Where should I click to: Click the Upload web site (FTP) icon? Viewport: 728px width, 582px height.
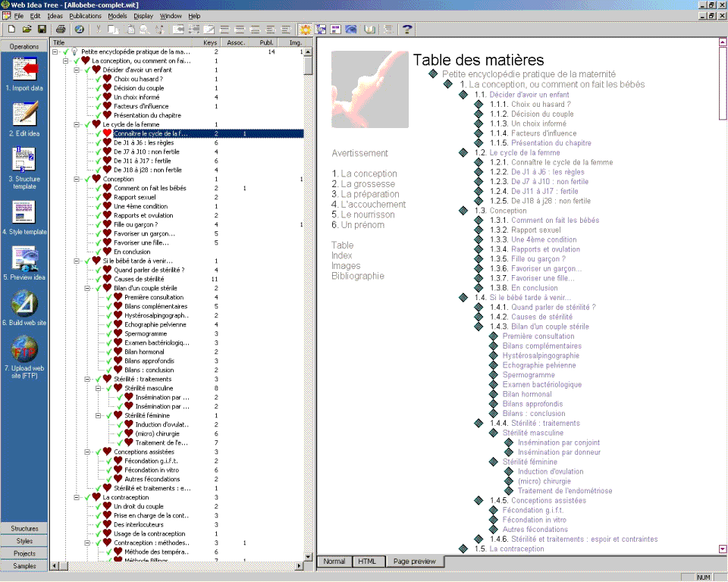coord(24,349)
